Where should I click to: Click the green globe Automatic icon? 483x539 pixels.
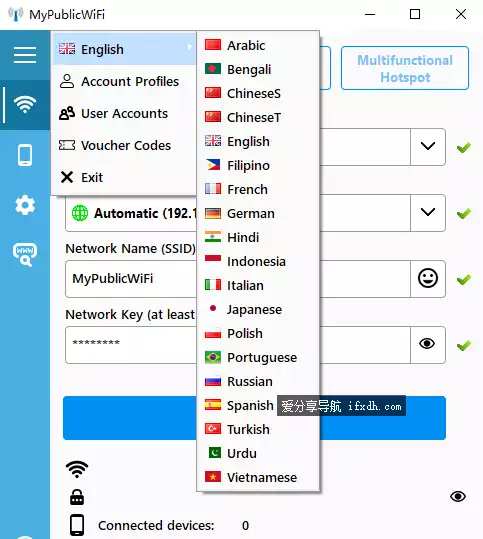(80, 213)
